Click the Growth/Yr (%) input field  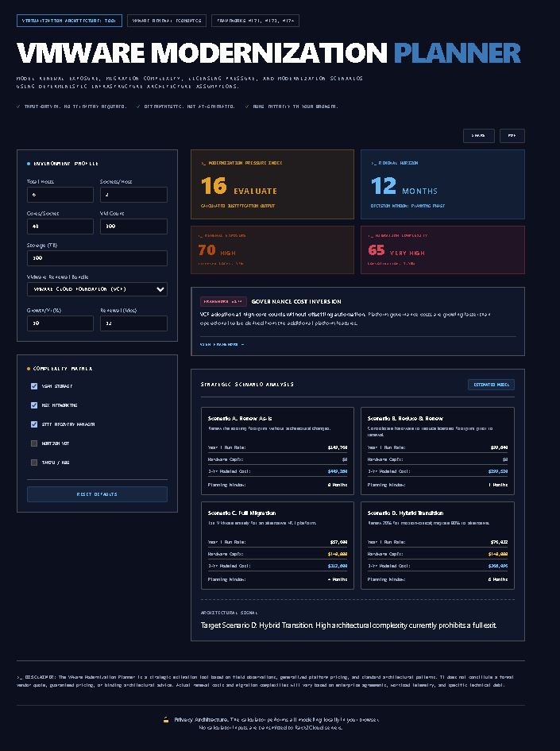pos(60,323)
